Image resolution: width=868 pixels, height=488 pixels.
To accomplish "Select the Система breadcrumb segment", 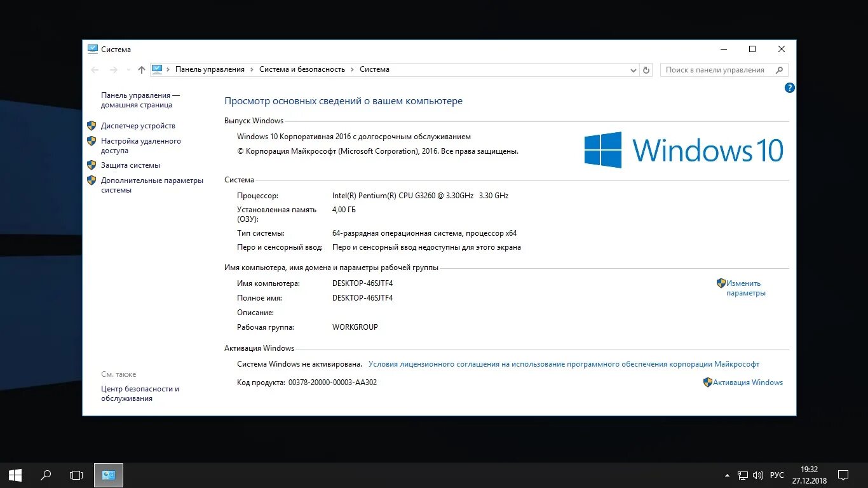I will point(374,69).
